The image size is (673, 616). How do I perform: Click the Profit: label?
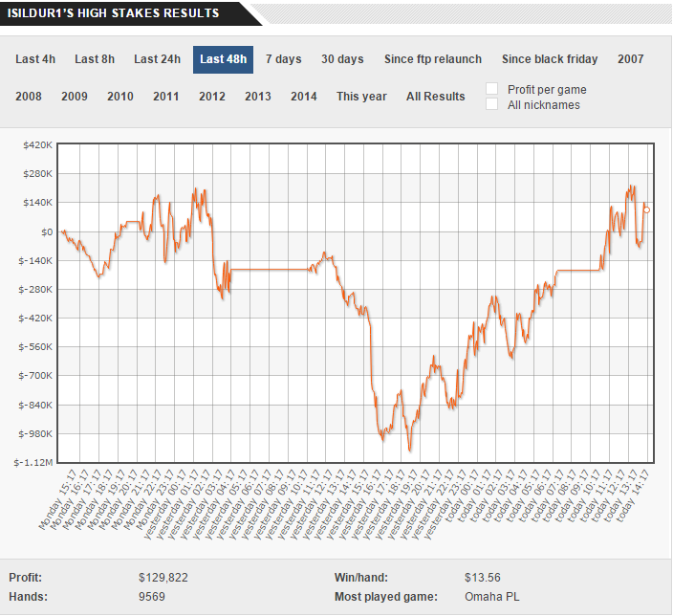[x=25, y=578]
